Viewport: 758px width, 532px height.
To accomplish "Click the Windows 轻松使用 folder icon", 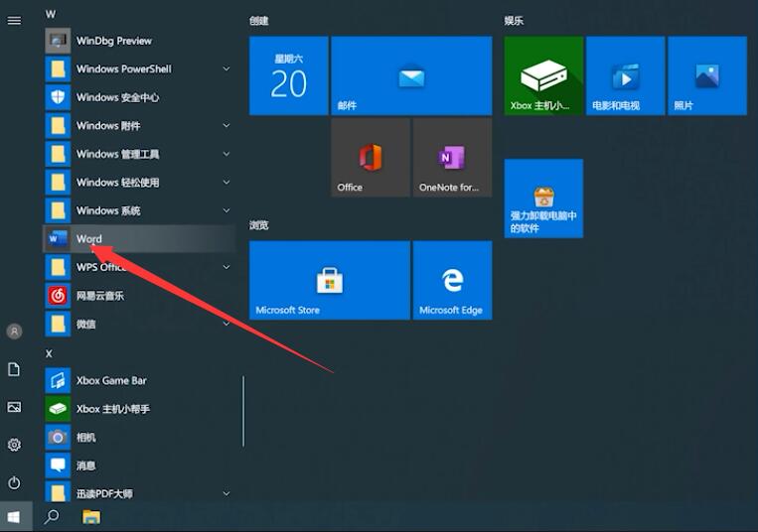I will pos(58,183).
